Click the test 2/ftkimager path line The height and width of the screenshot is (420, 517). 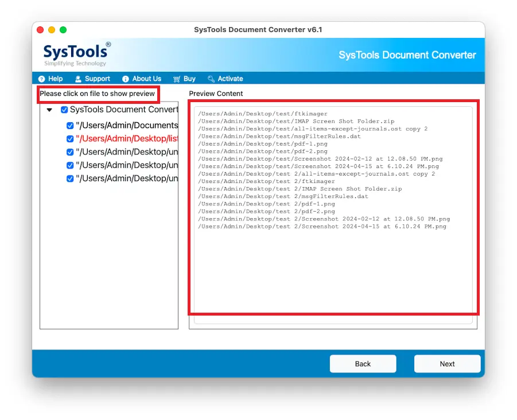click(x=266, y=181)
